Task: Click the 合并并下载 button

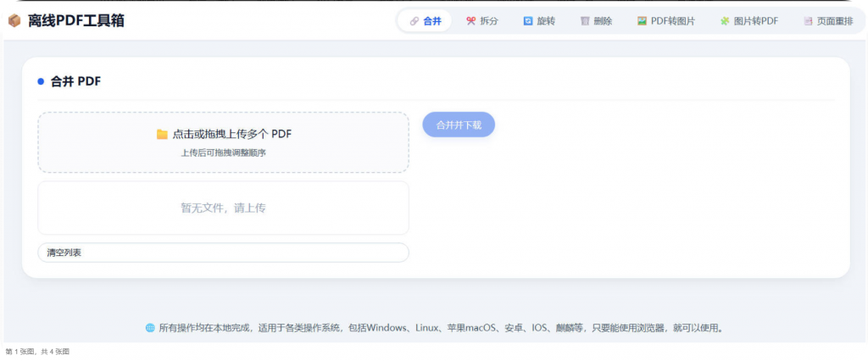Action: pyautogui.click(x=459, y=125)
